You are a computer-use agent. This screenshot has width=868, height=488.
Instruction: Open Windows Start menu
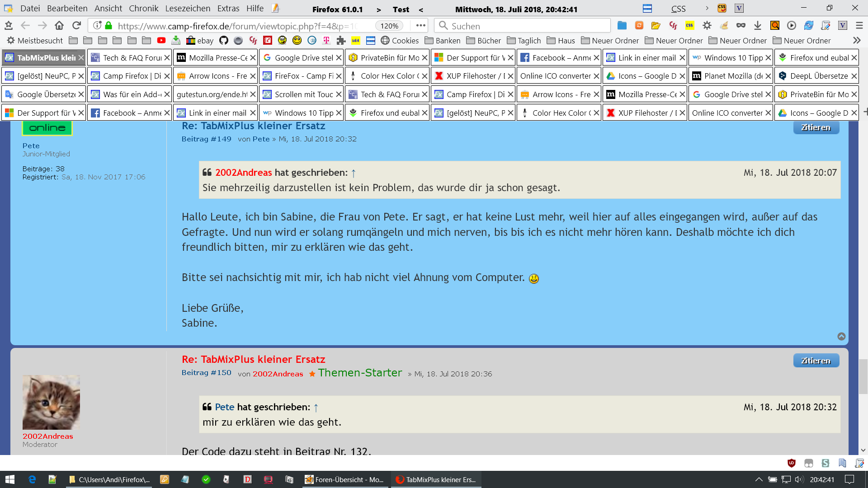pos(10,479)
